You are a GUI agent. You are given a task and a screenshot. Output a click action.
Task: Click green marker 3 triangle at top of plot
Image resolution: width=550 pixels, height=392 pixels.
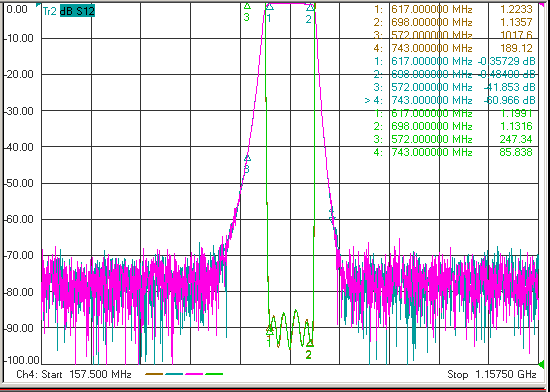247,6
